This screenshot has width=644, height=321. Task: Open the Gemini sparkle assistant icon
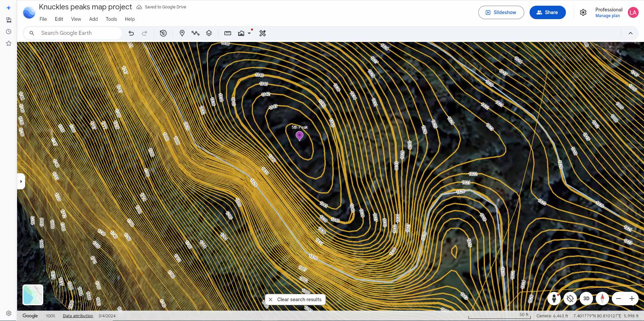coord(9,8)
